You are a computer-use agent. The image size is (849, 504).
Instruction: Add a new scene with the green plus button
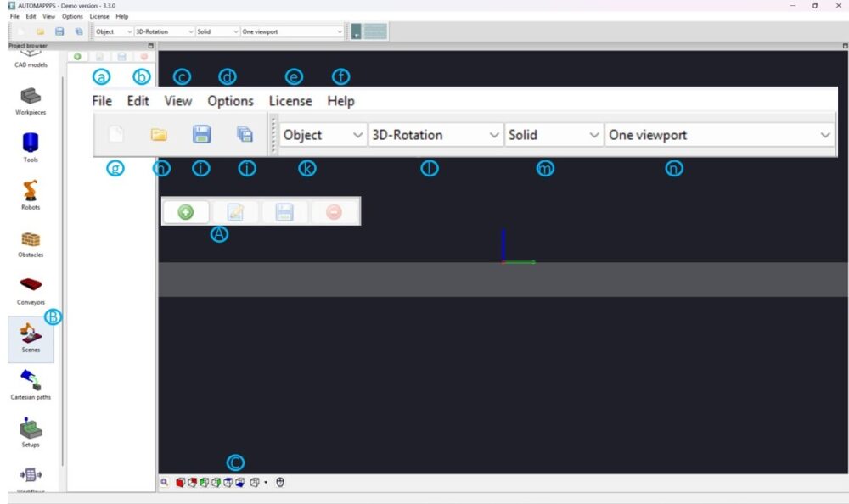[186, 211]
